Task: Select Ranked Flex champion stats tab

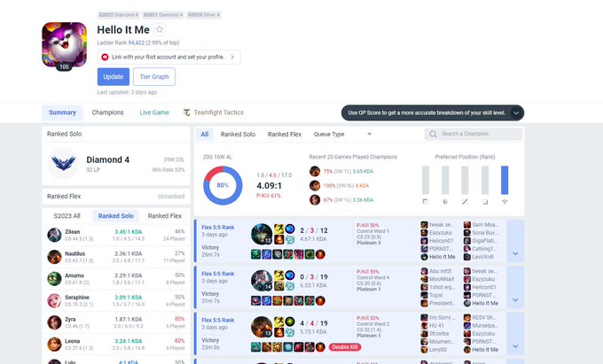Action: coord(165,216)
